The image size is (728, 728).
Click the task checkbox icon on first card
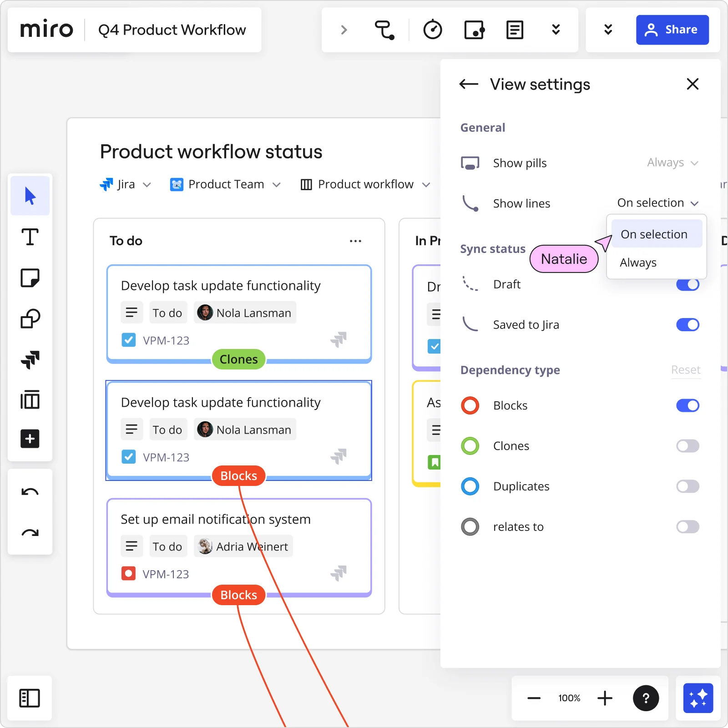[x=129, y=340]
